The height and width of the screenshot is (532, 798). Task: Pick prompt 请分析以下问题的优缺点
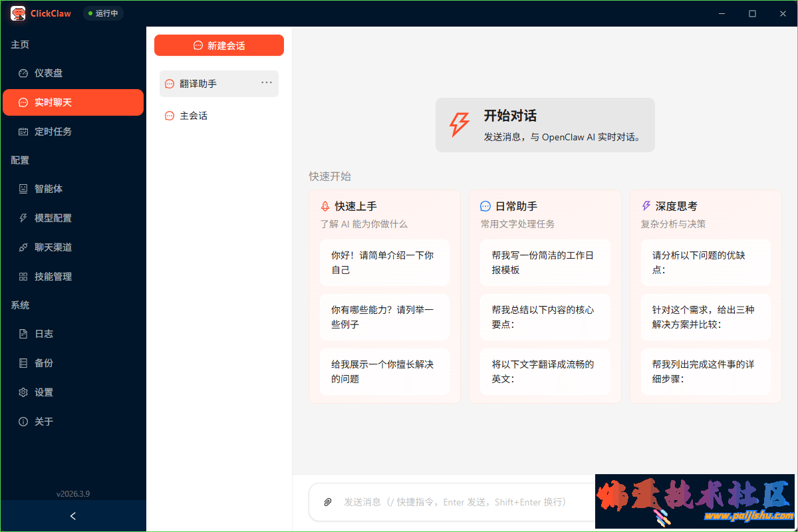[x=706, y=263]
